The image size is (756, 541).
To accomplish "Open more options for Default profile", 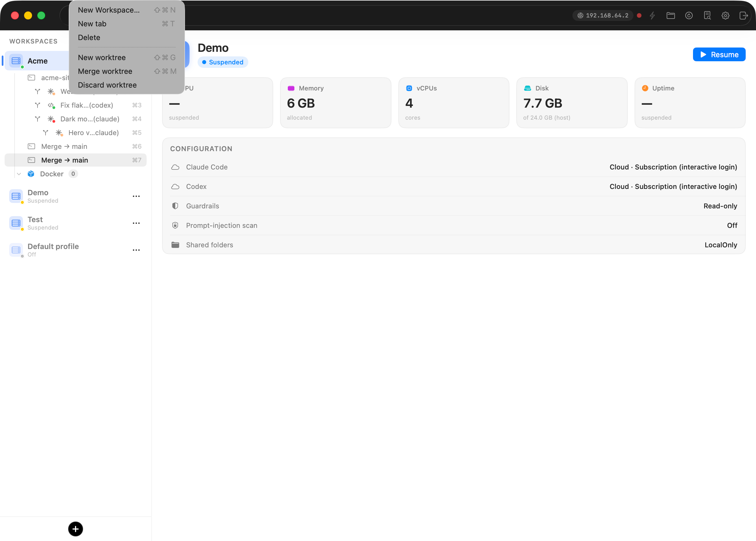I will coord(136,250).
